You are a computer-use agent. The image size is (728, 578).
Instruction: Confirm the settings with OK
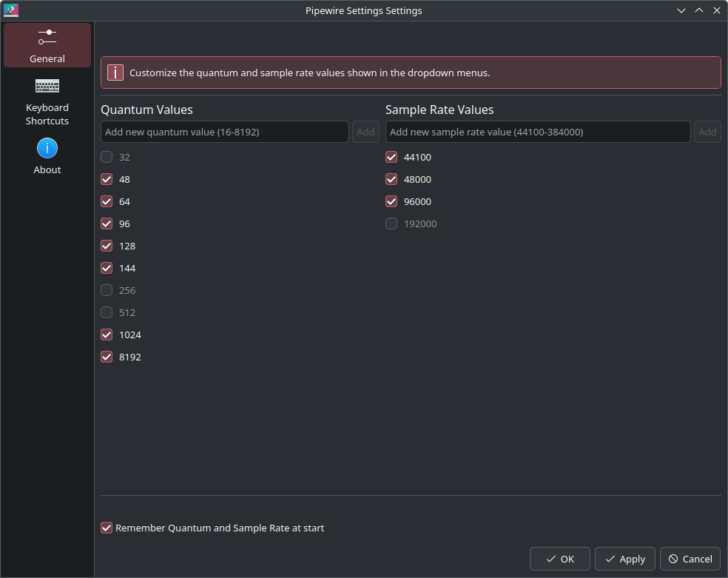click(559, 559)
